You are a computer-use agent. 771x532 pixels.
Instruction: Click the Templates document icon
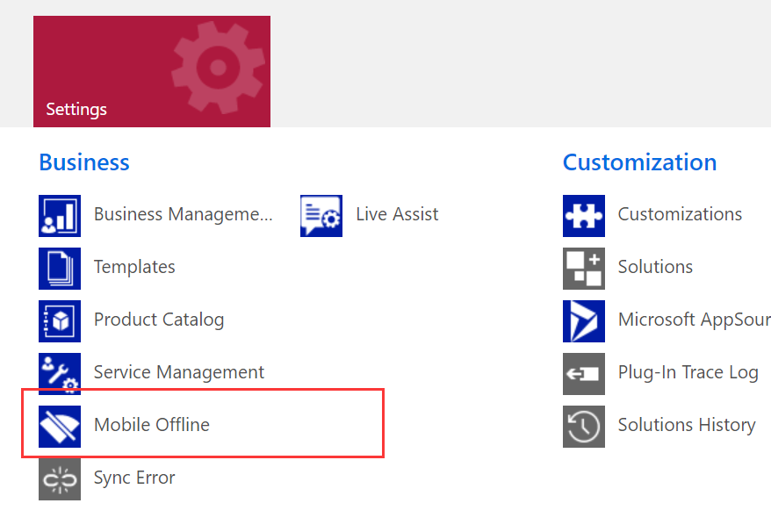pos(60,269)
